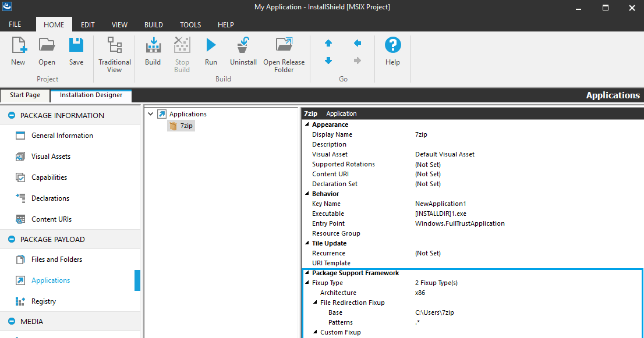Switch to the Start Page tab
Image resolution: width=644 pixels, height=338 pixels.
pos(24,95)
